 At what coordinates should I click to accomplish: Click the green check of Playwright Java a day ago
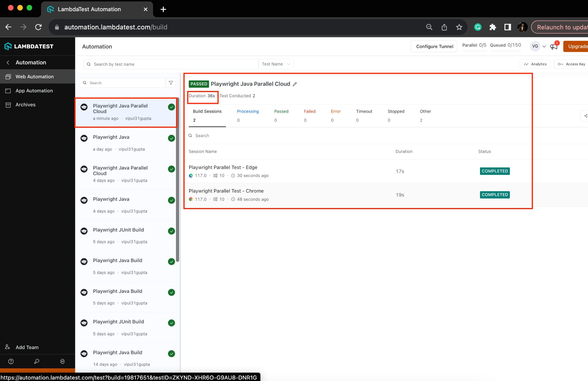point(171,138)
